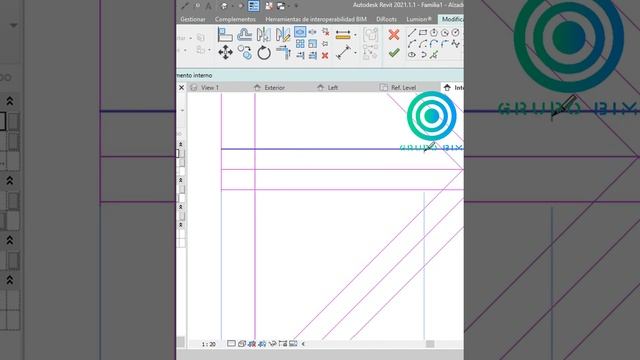The image size is (640, 360).
Task: Open the Lumion ribbon tab
Action: (x=419, y=19)
